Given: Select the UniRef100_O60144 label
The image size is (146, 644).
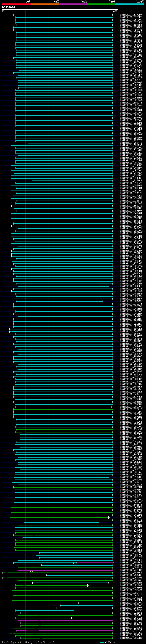Looking at the screenshot, I should [x=131, y=339].
